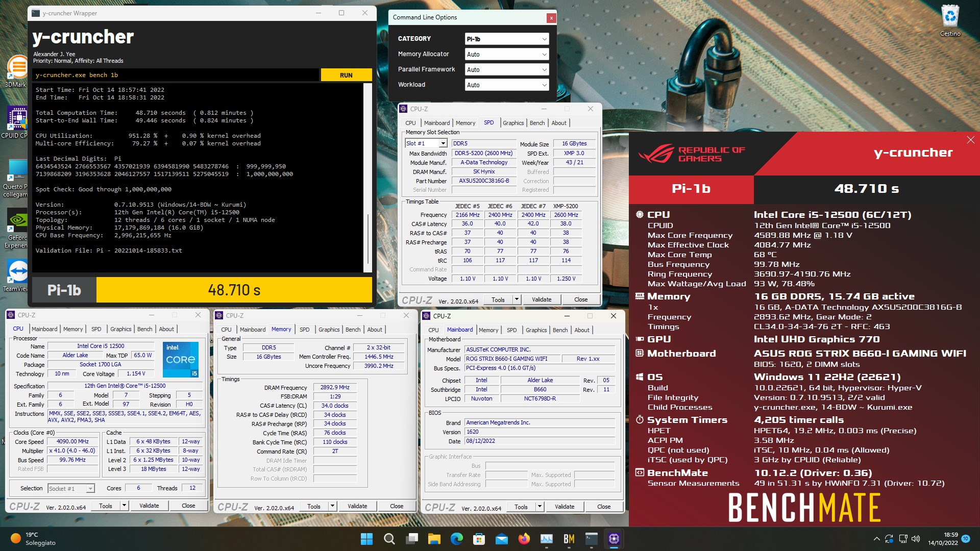Open the weather widget showing 19°C
Image resolution: width=980 pixels, height=551 pixels.
point(34,539)
